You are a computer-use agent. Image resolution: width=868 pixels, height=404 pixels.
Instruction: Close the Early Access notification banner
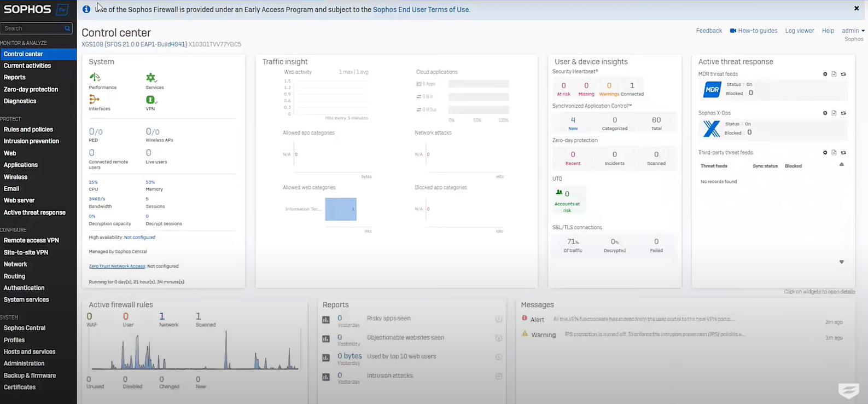pyautogui.click(x=857, y=8)
